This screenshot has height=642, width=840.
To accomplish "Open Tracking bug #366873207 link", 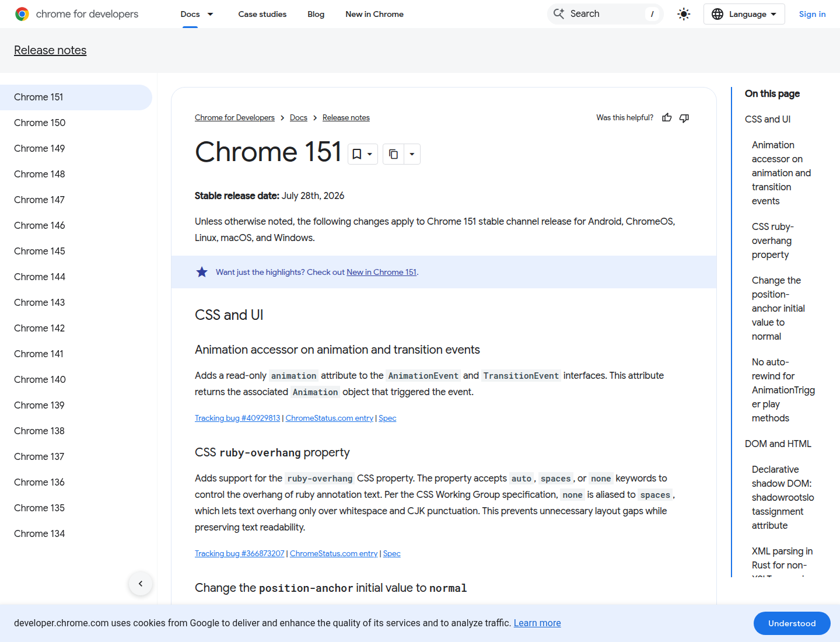I will (x=240, y=554).
